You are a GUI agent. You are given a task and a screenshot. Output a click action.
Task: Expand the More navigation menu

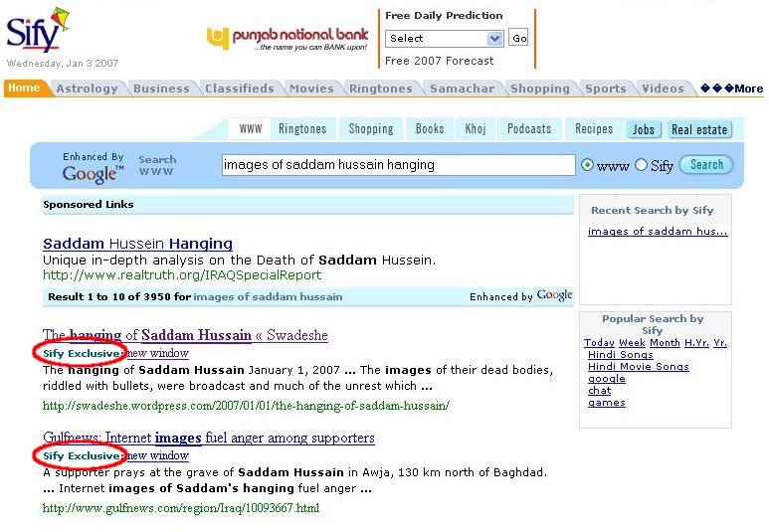[x=731, y=89]
